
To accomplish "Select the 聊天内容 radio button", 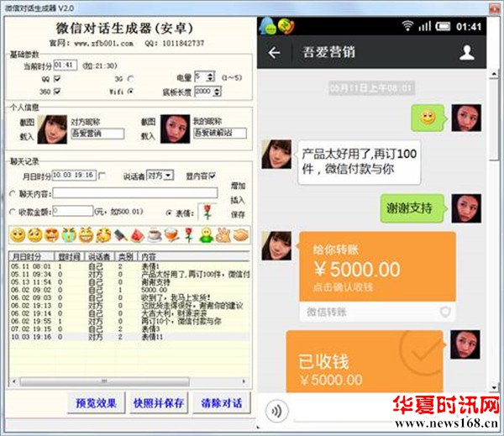I will click(x=13, y=193).
